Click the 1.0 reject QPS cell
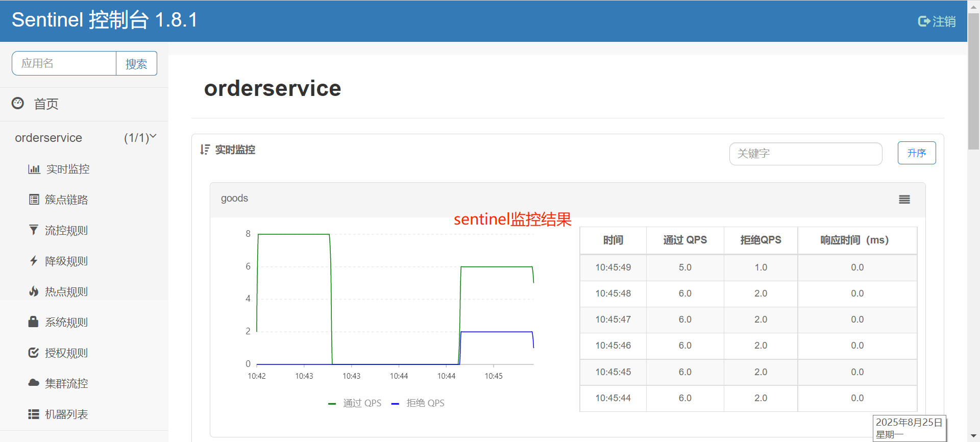The height and width of the screenshot is (442, 980). (761, 267)
